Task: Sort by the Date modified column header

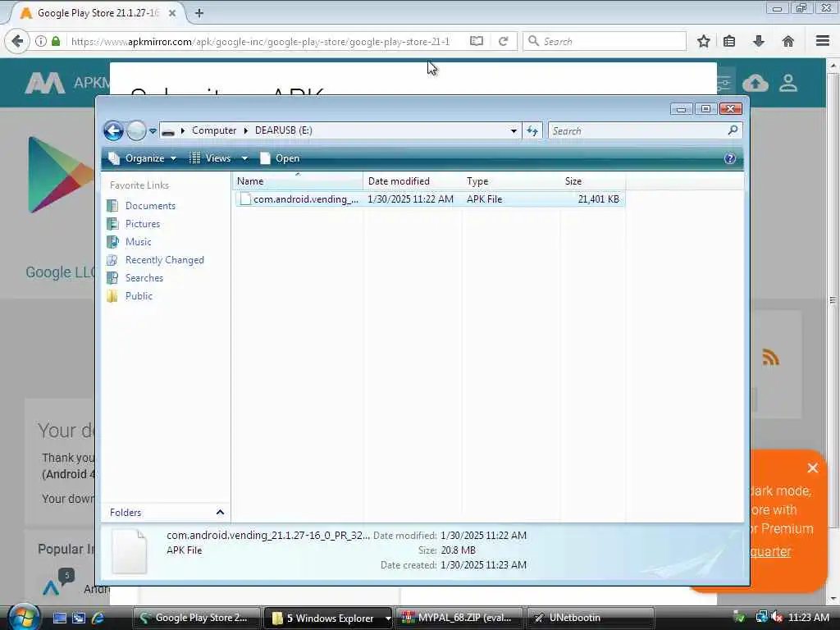Action: click(412, 181)
